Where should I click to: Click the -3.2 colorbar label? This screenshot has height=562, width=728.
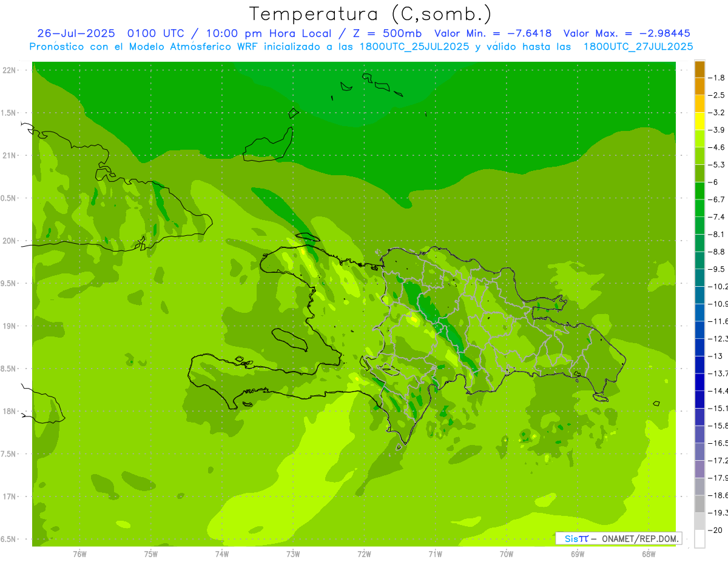(718, 113)
